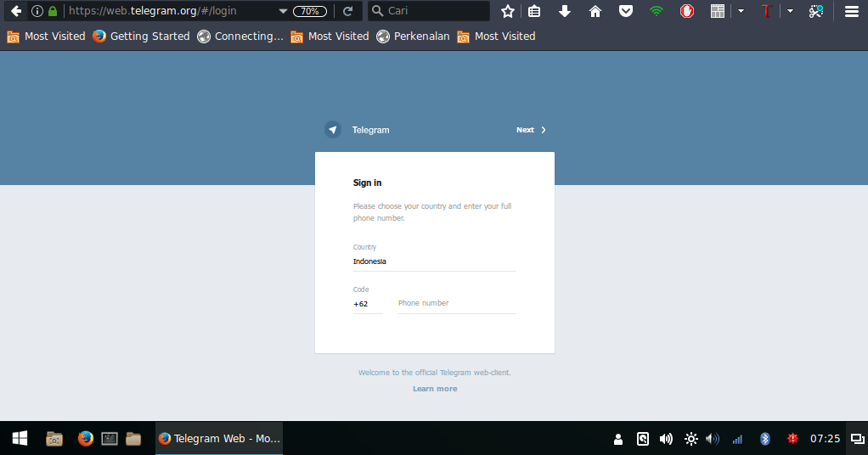868x455 pixels.
Task: Click the green secure padlock icon
Action: click(53, 11)
